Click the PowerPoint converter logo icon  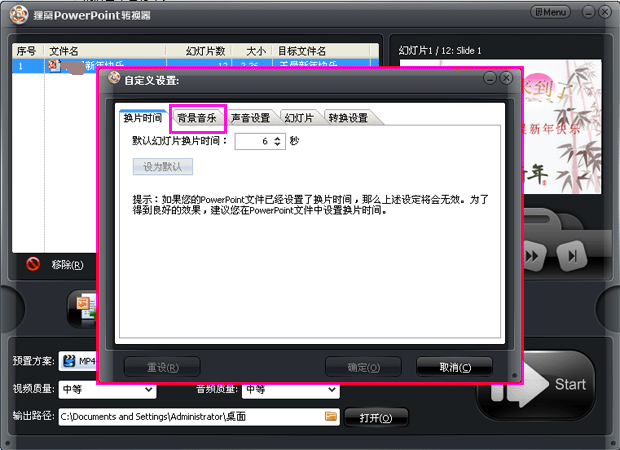19,15
